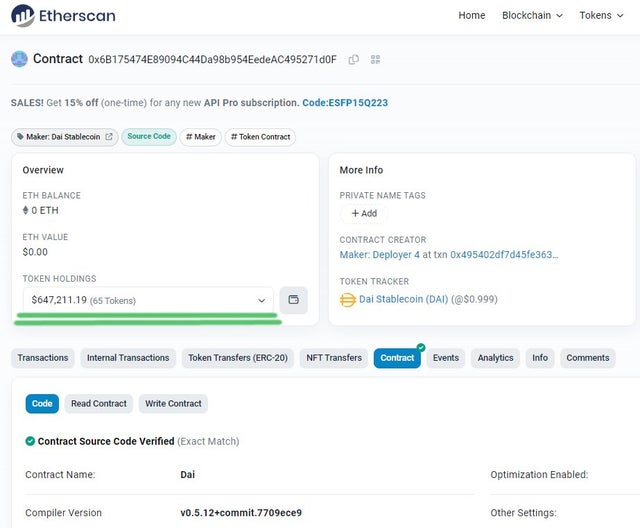Open the Events tab
Viewport: 640px width, 528px height.
point(446,358)
